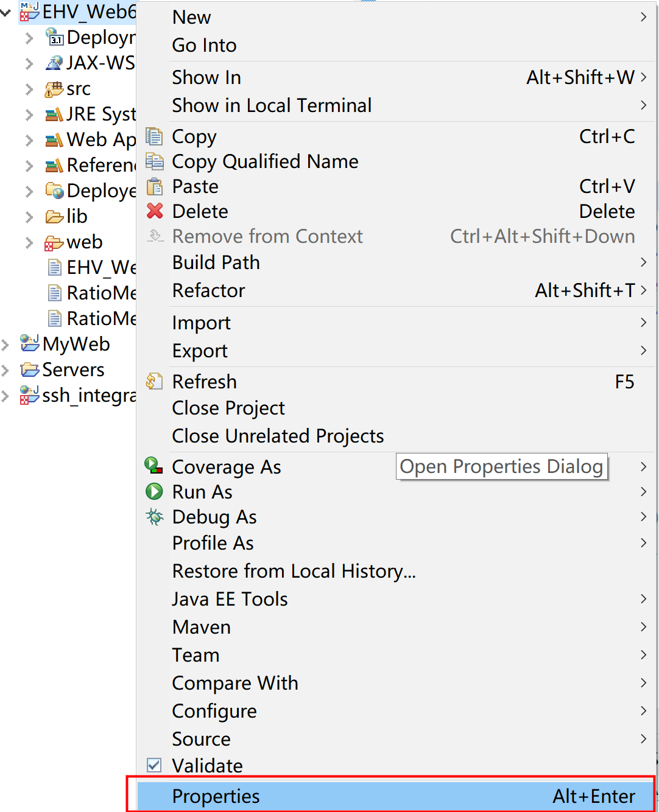
Task: Click the web folder icon
Action: (54, 243)
